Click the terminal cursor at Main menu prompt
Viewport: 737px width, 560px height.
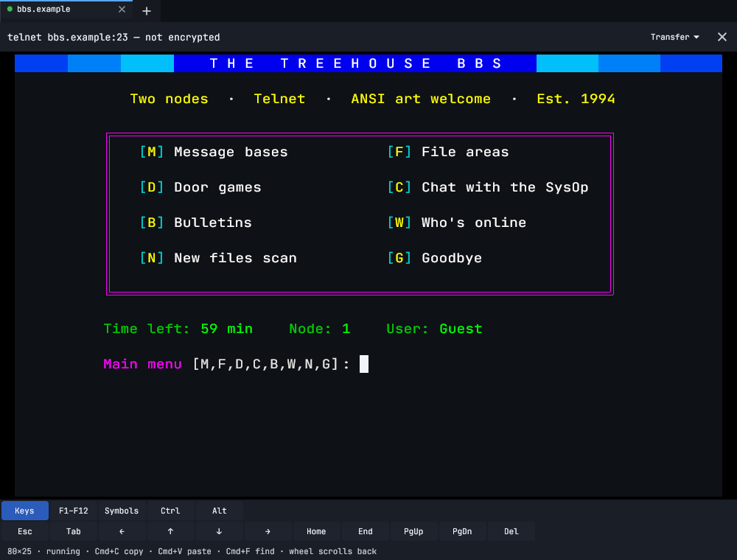coord(364,364)
